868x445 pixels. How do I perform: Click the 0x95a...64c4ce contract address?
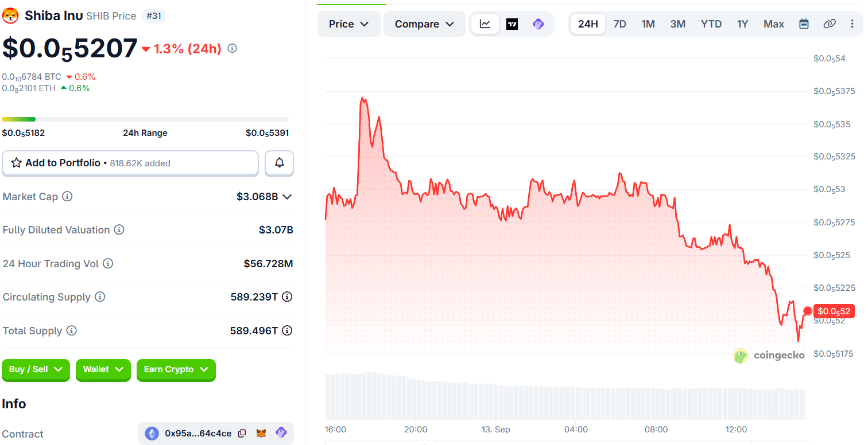(198, 434)
